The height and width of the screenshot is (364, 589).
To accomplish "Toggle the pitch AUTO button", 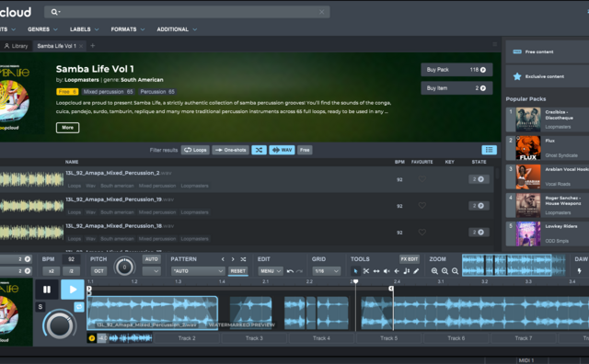I will 151,259.
